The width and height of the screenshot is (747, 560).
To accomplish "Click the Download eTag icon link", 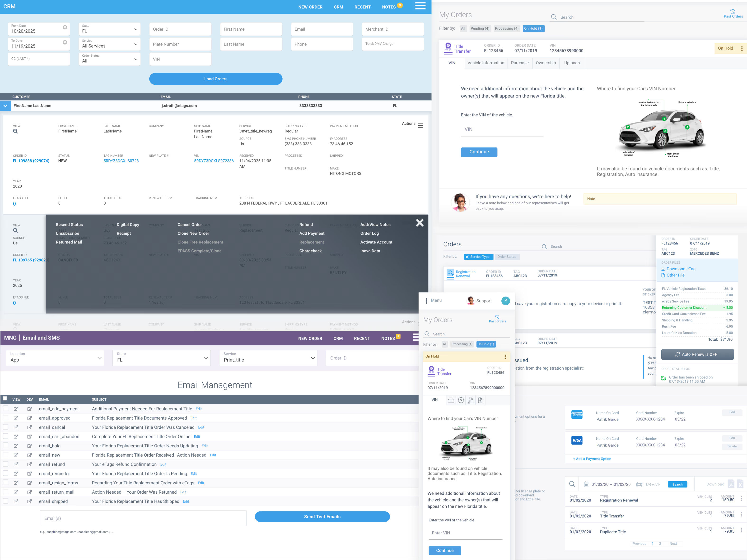I will (x=678, y=269).
